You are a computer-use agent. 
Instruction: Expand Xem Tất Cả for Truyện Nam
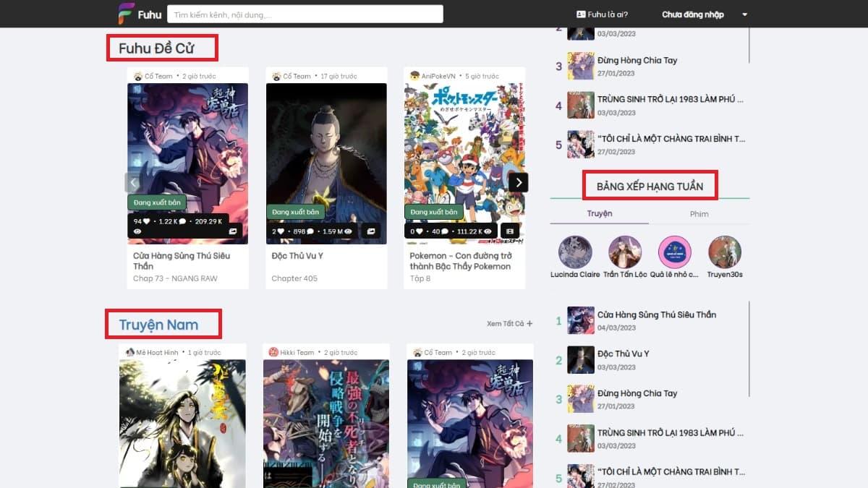coord(509,324)
